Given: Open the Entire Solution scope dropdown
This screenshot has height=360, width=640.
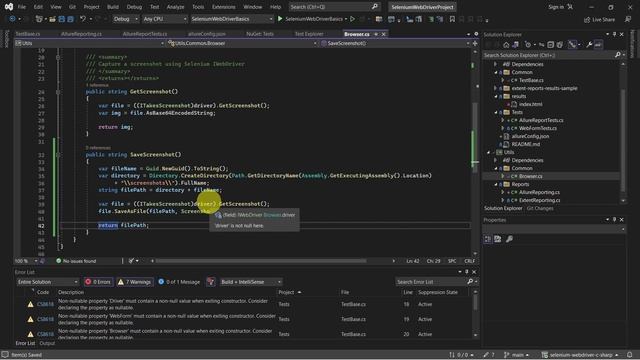Looking at the screenshot, I should click(x=47, y=282).
